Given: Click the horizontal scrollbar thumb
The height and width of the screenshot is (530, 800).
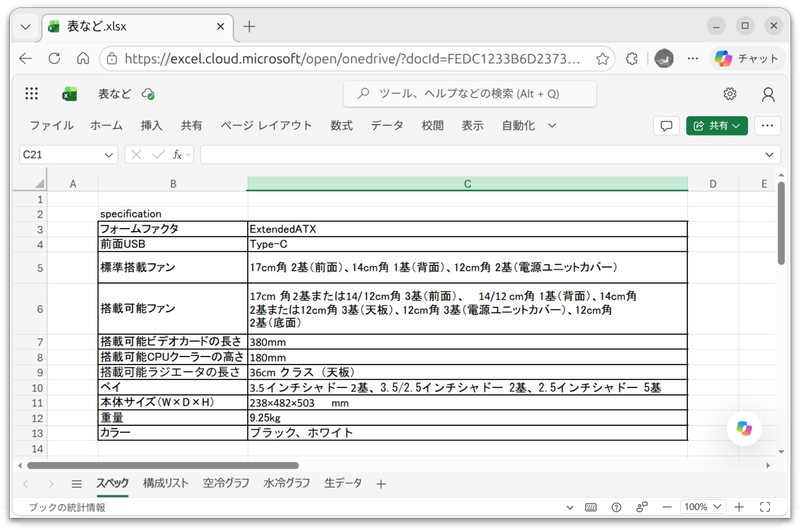Looking at the screenshot, I should [163, 466].
